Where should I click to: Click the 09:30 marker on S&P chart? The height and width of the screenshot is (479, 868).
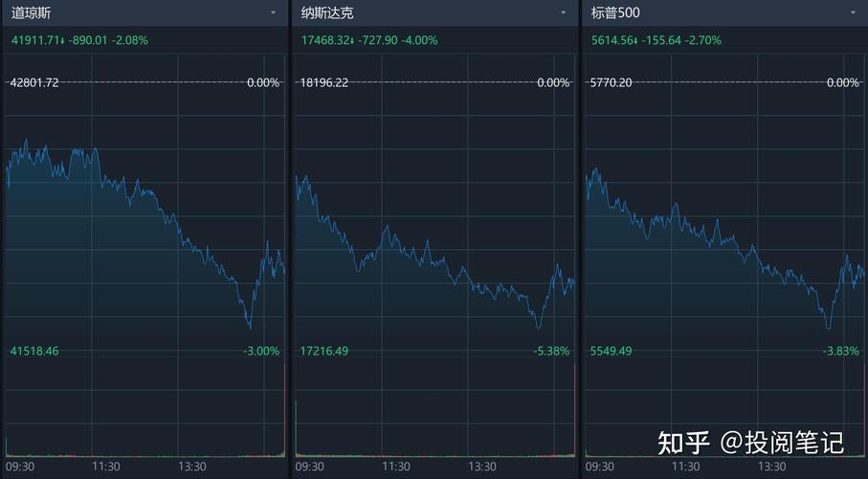(x=599, y=467)
